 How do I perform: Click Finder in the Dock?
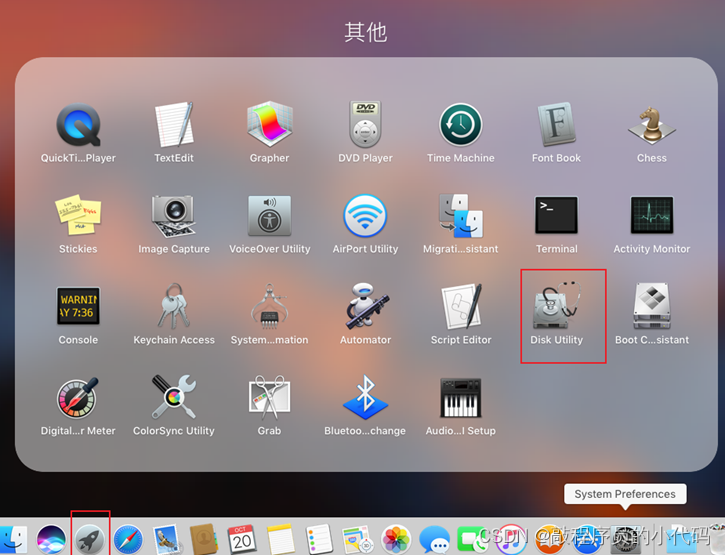[x=12, y=539]
